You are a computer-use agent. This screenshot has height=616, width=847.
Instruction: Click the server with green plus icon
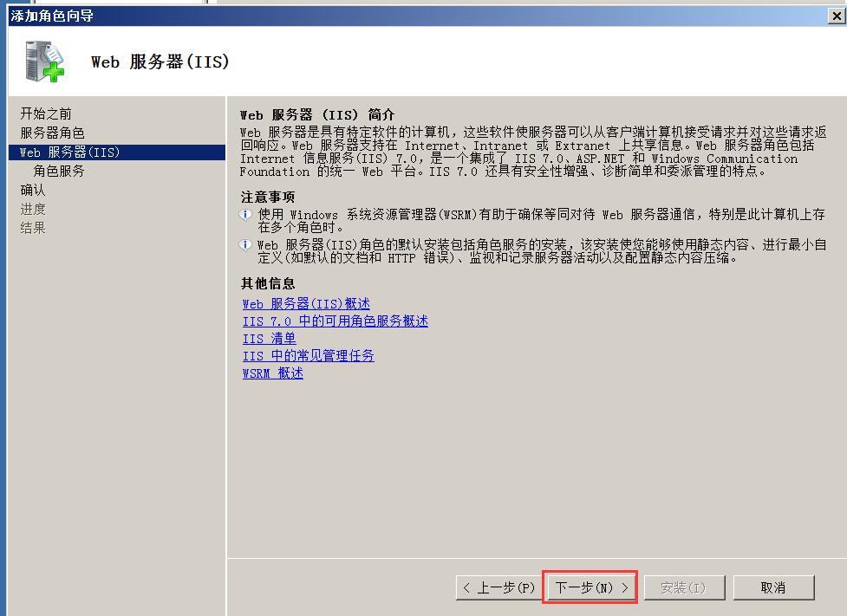click(x=44, y=62)
